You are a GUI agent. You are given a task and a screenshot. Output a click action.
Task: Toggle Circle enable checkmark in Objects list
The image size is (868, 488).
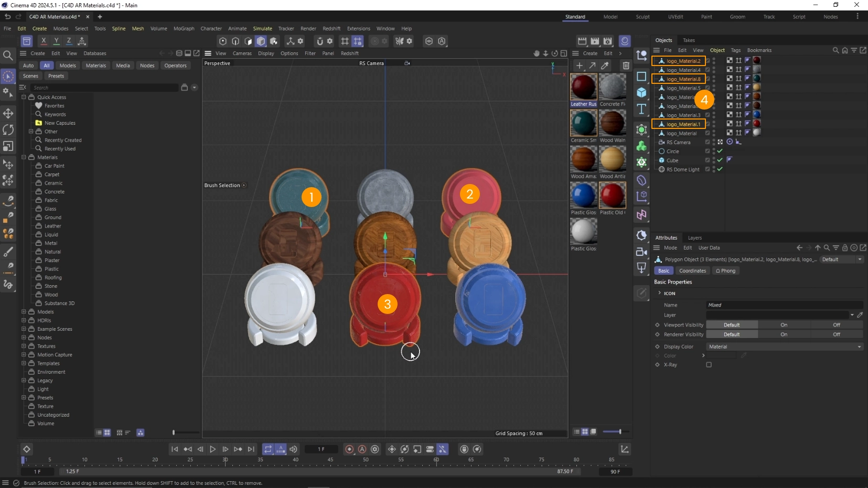(x=720, y=151)
